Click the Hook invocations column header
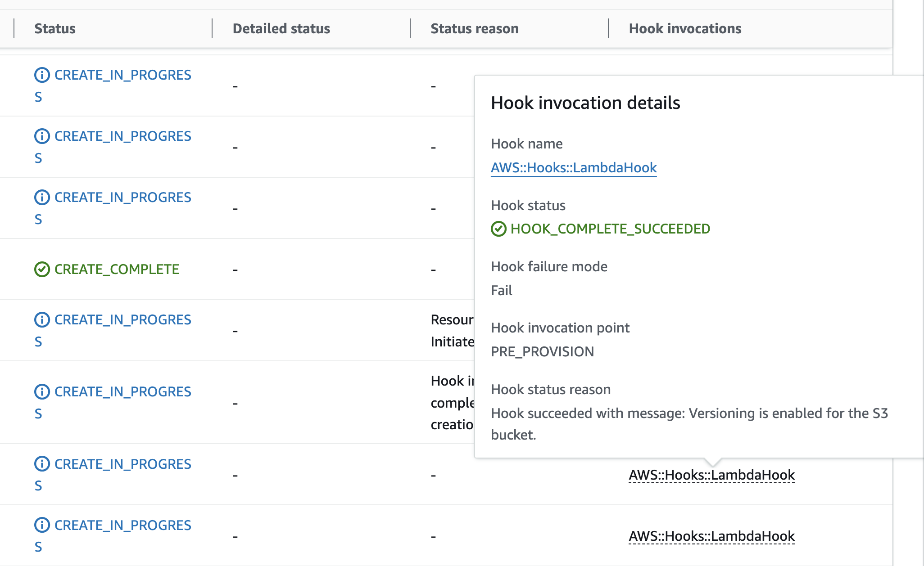 [x=685, y=28]
